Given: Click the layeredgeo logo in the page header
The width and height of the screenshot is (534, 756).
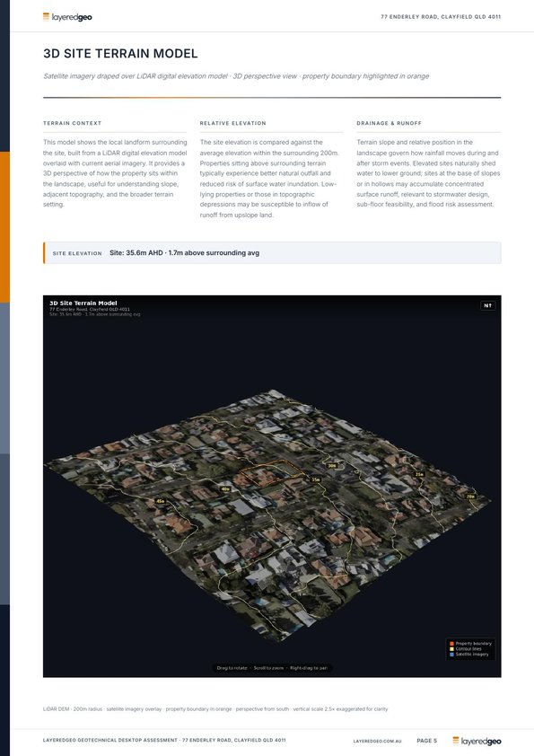Looking at the screenshot, I should 67,17.
